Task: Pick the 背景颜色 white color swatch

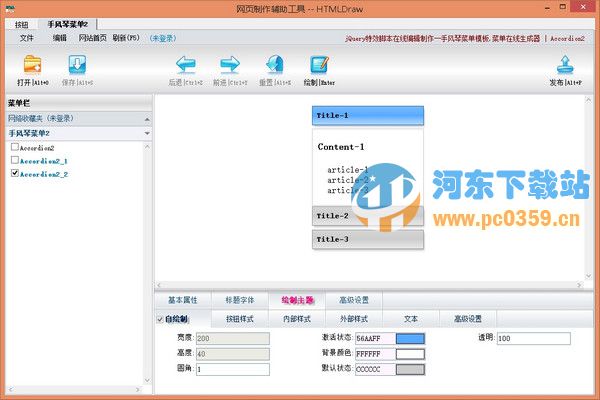Action: coord(410,354)
